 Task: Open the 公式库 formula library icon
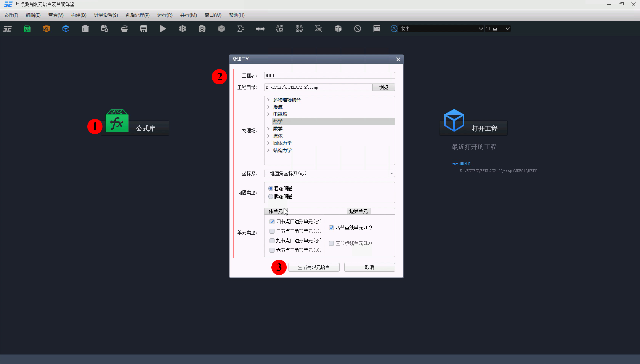(x=117, y=121)
